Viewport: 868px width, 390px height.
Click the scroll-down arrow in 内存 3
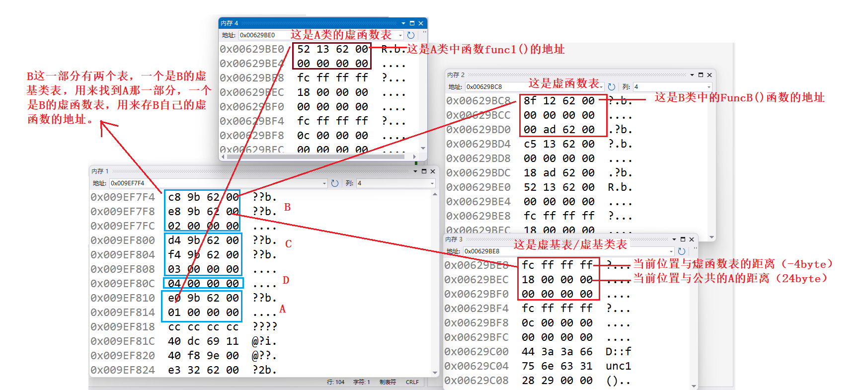(694, 386)
